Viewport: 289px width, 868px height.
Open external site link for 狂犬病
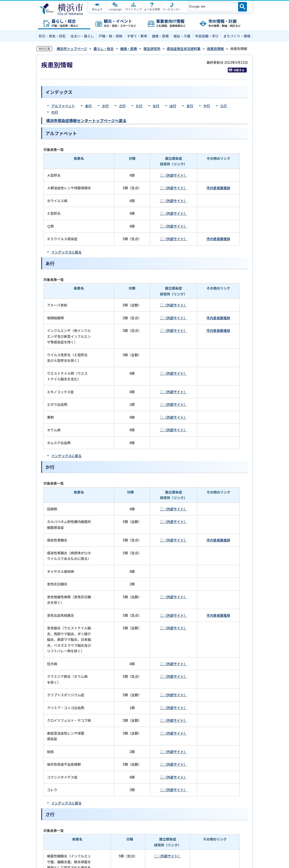173,664
